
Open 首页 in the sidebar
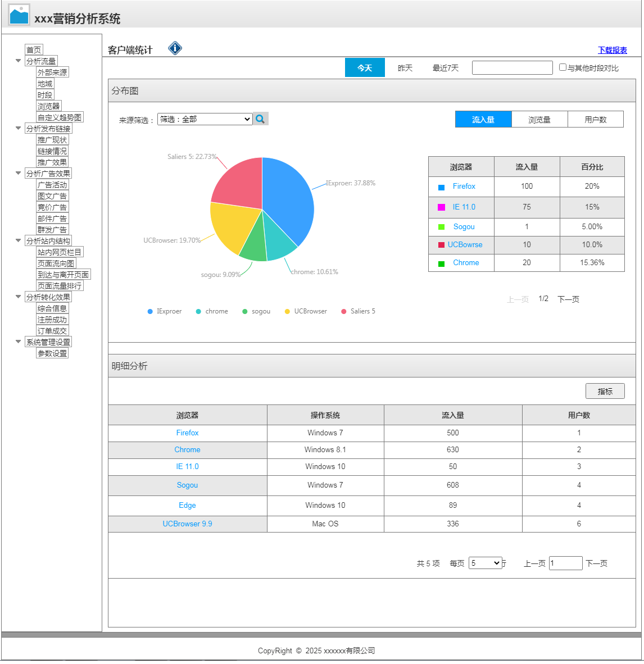click(34, 50)
